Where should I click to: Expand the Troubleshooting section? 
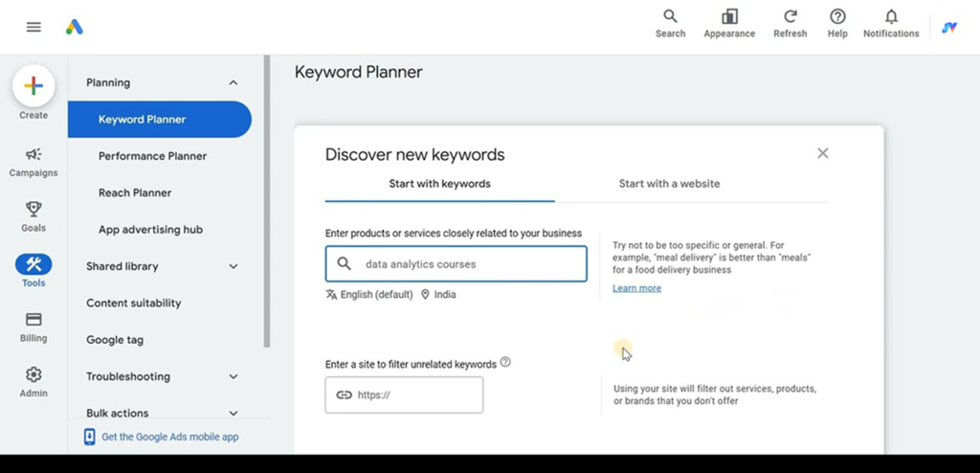pyautogui.click(x=234, y=376)
